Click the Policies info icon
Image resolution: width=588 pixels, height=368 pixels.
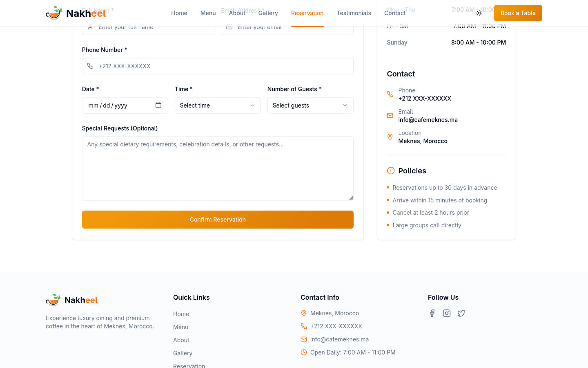click(391, 171)
